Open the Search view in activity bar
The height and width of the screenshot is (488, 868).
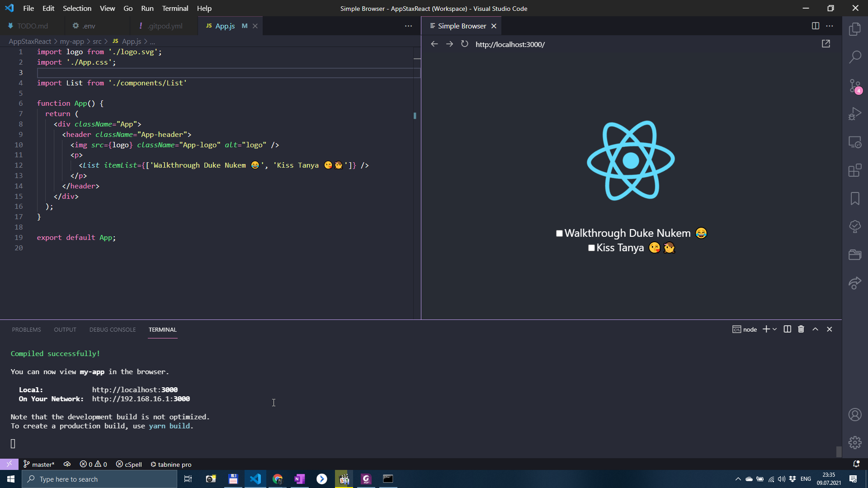854,57
